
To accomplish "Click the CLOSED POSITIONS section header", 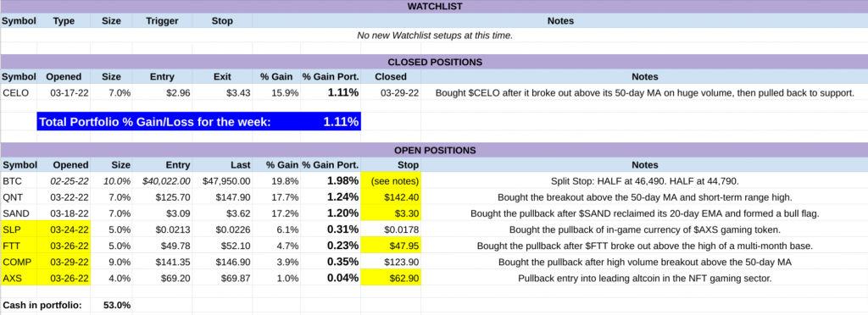I will coord(434,62).
